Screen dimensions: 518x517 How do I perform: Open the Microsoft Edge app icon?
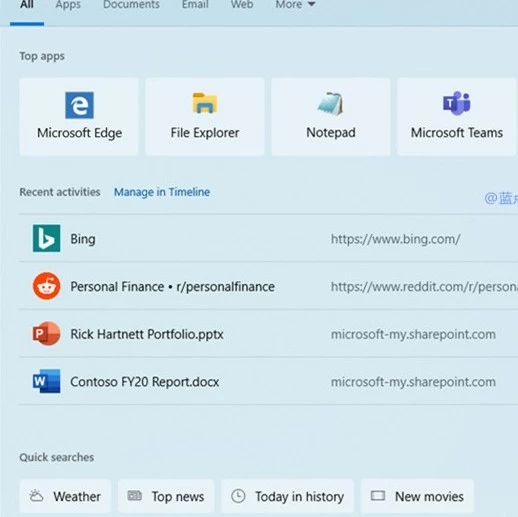pyautogui.click(x=79, y=105)
